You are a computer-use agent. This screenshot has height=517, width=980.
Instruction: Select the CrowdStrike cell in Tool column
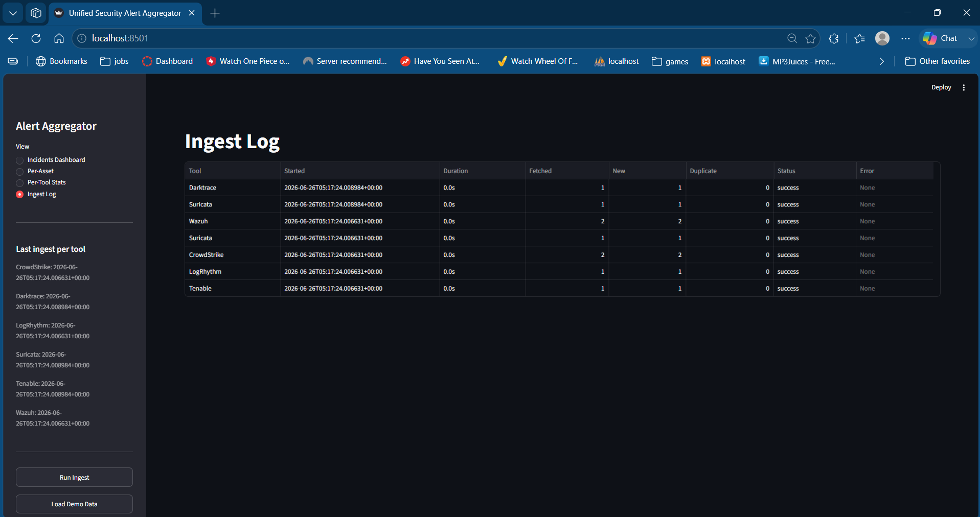click(233, 255)
